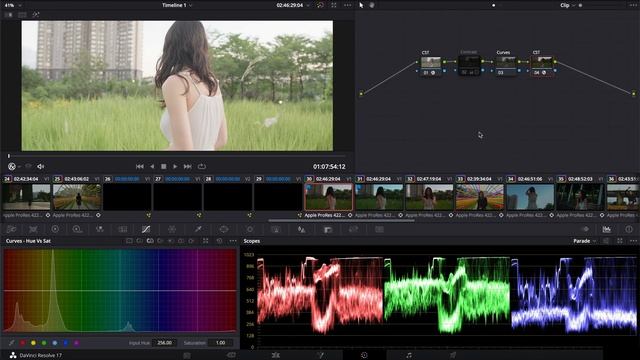640x360 pixels.
Task: Select the Curves palette icon
Action: point(146,229)
